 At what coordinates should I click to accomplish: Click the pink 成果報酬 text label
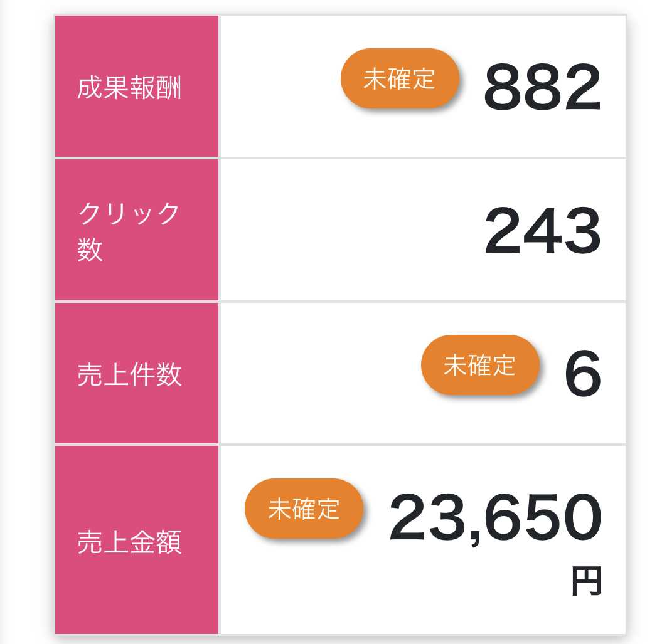pos(129,88)
